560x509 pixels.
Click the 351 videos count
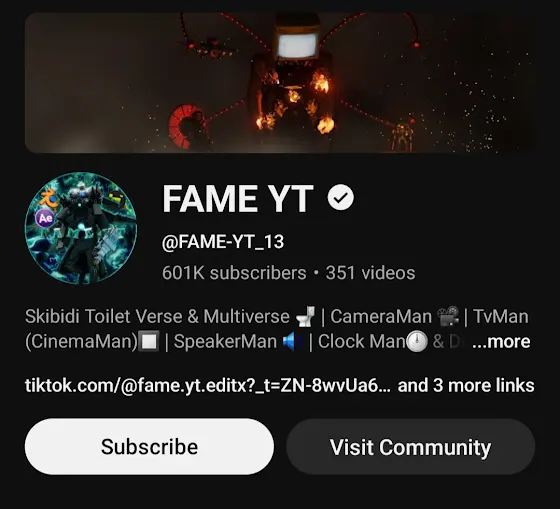click(370, 273)
